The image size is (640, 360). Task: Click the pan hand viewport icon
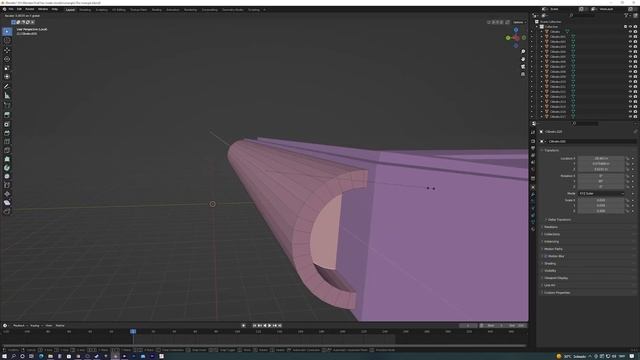coord(523,59)
